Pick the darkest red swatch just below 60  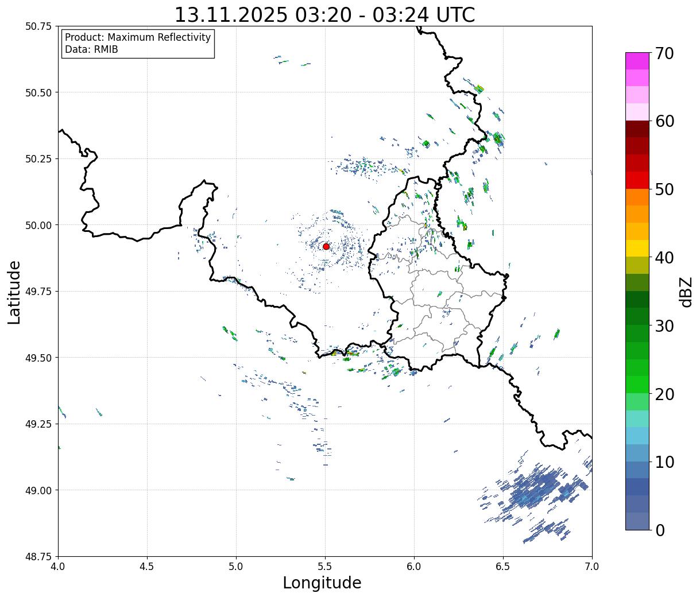click(637, 129)
